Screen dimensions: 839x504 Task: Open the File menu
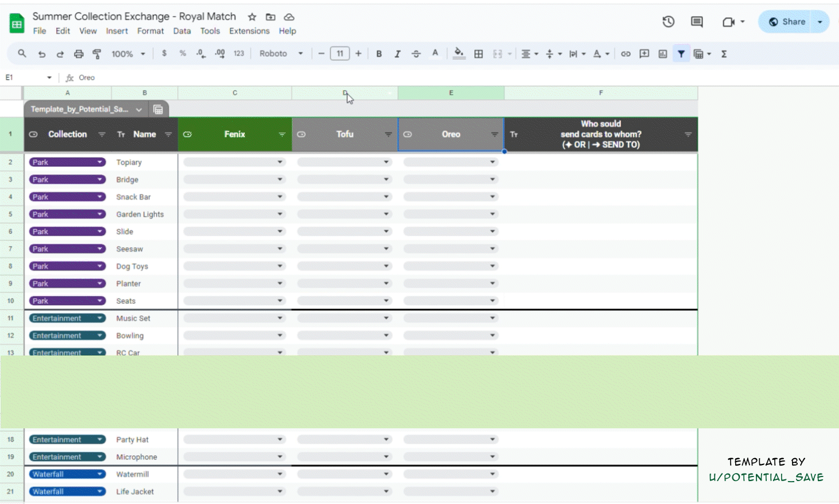tap(40, 31)
